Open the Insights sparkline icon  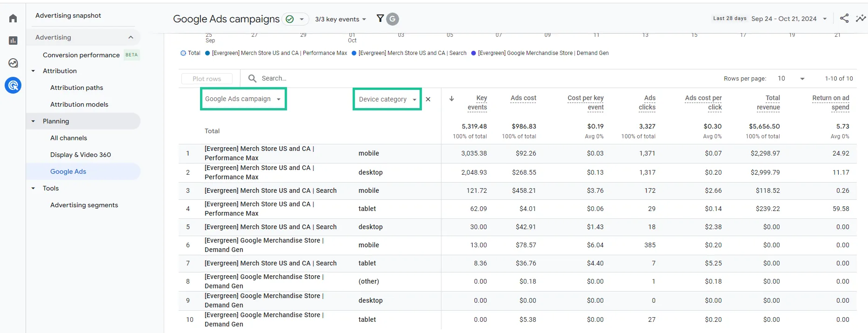(x=861, y=18)
